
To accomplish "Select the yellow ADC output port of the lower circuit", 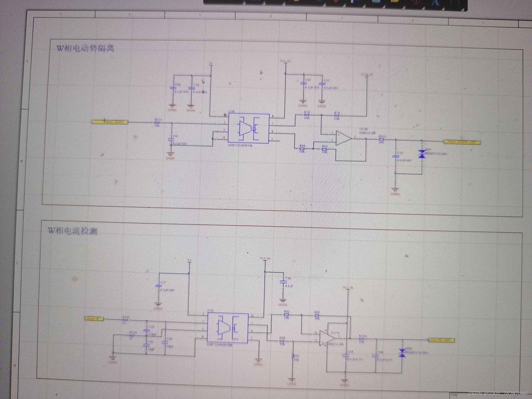I will 441,340.
